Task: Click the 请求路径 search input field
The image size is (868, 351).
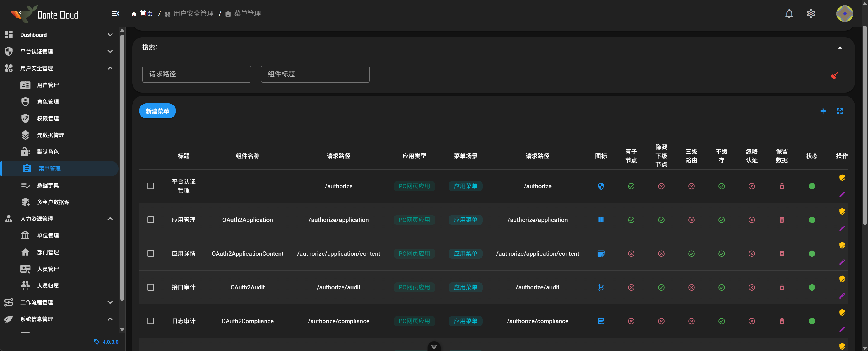Action: 196,74
